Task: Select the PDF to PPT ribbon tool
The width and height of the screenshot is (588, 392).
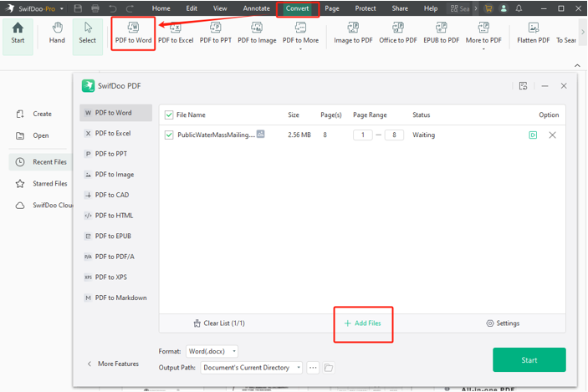Action: point(215,33)
